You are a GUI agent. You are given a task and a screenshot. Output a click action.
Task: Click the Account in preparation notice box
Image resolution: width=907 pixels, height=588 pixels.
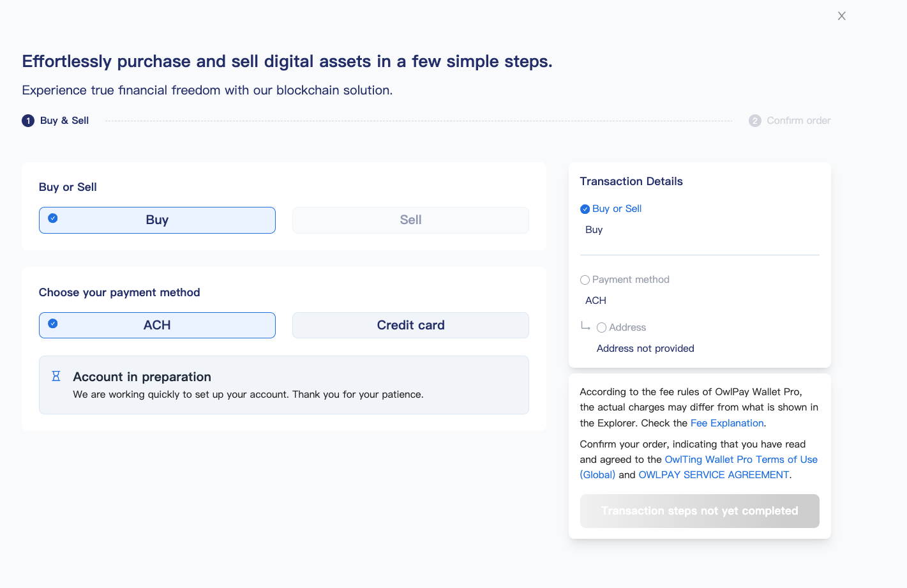[284, 385]
